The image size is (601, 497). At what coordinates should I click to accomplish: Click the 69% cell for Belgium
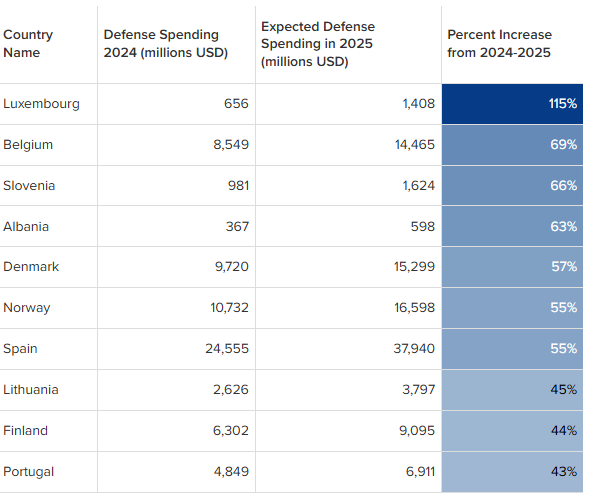512,145
